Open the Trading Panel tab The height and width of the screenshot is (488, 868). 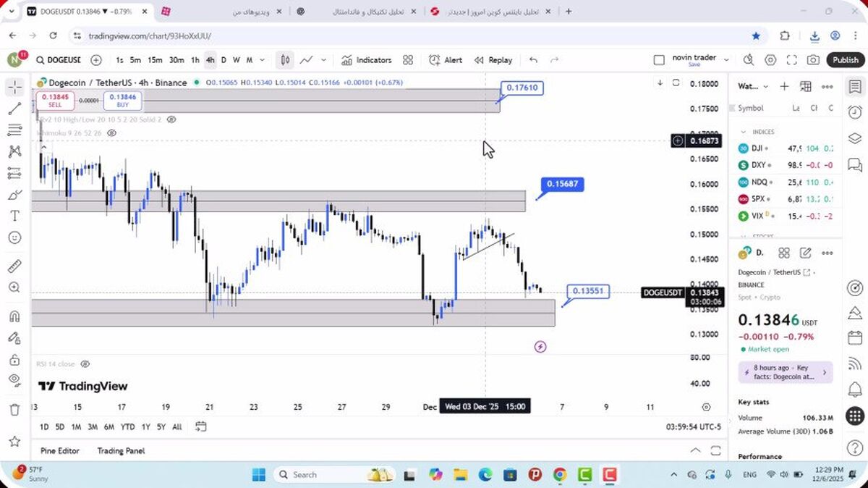(x=121, y=450)
